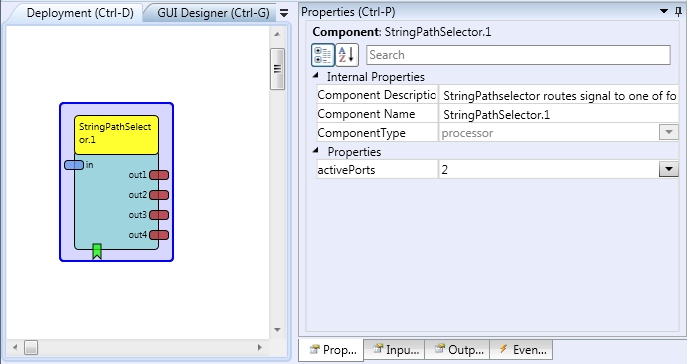Click the Categorized view icon
The height and width of the screenshot is (364, 687).
coord(323,55)
